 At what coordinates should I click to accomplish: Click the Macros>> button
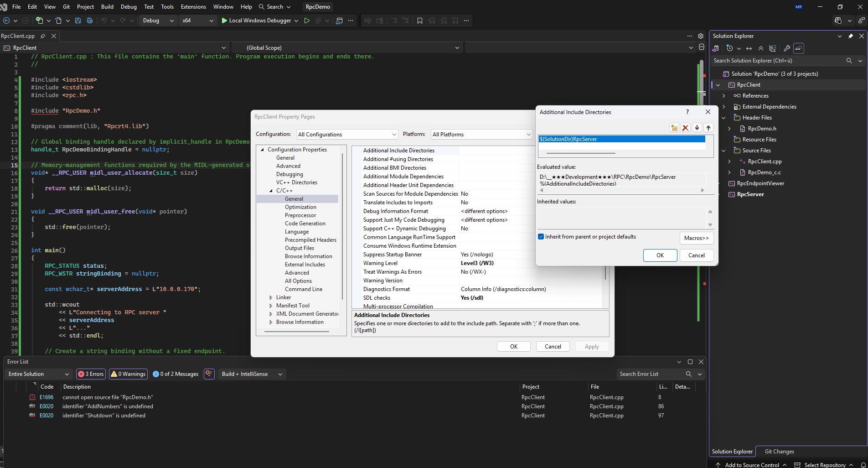tap(696, 238)
